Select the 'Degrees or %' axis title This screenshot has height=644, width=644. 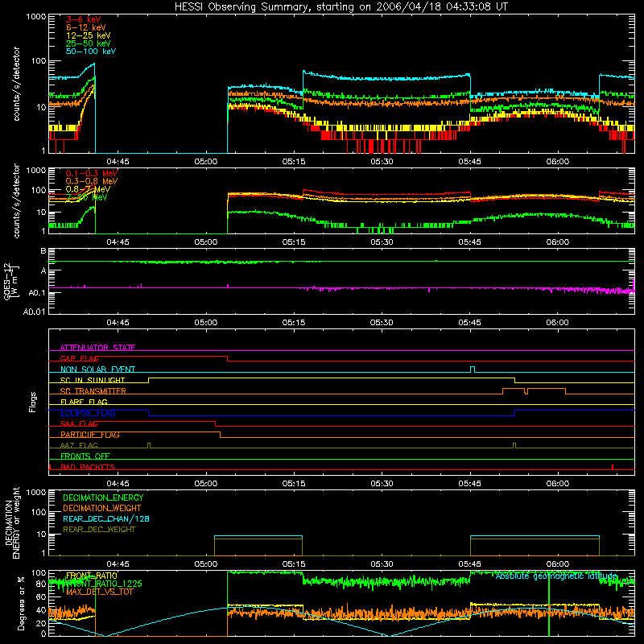[21, 603]
